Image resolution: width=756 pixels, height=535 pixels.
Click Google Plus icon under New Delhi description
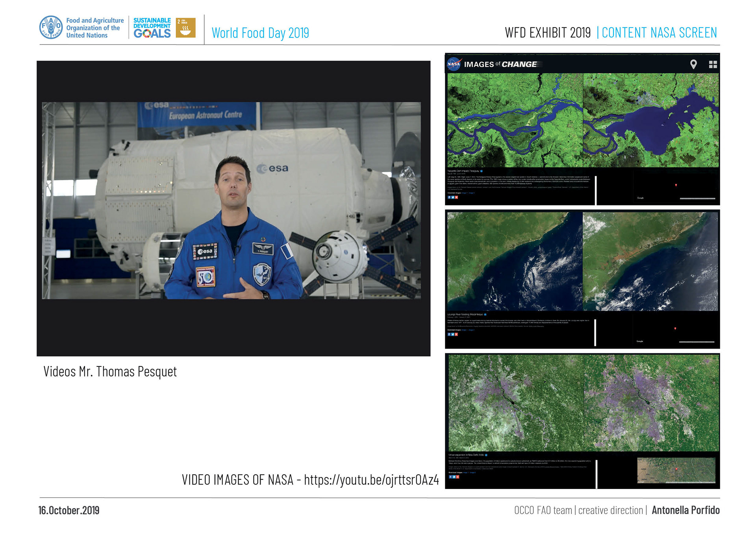458,477
